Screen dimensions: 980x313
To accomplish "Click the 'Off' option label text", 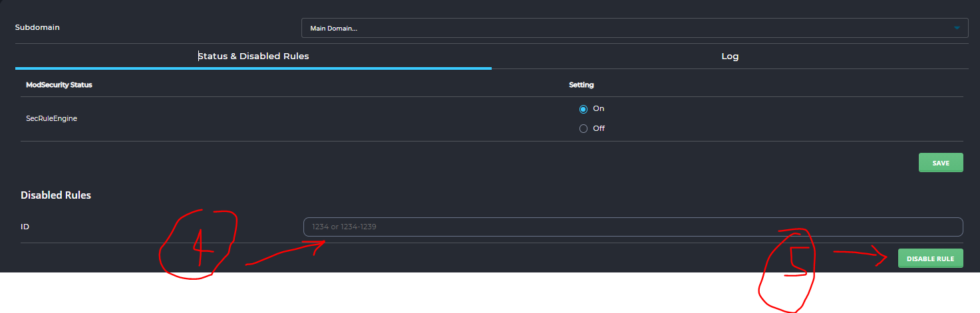I will click(599, 129).
